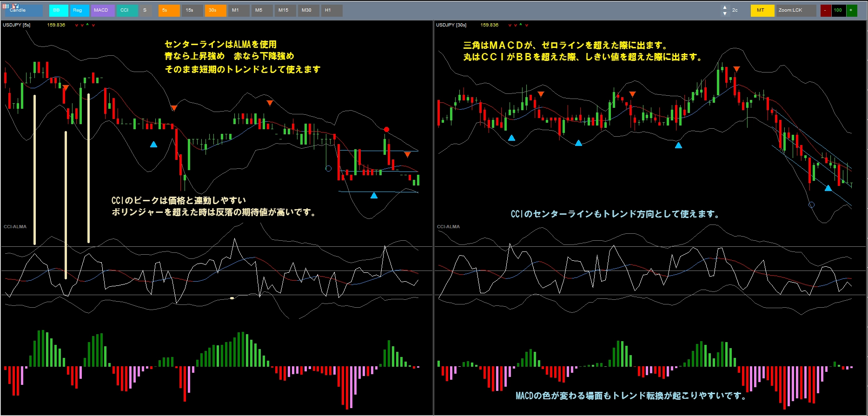Decrease chart count with down arrow
The image size is (868, 416).
coord(725,14)
